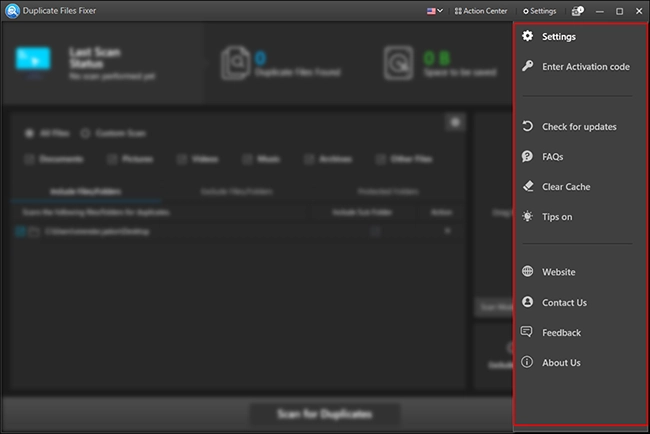This screenshot has width=650, height=434.
Task: Check the Other Files checkbox
Action: click(380, 159)
